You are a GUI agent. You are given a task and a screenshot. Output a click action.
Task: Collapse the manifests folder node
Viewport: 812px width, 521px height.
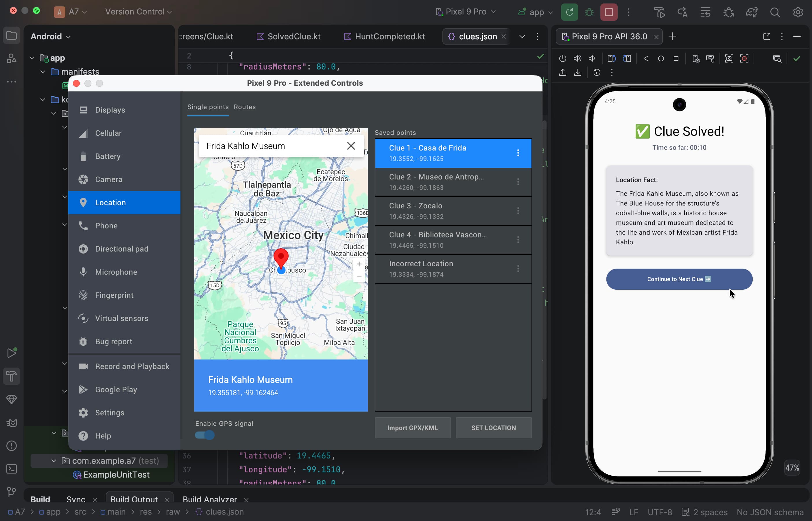click(x=43, y=72)
